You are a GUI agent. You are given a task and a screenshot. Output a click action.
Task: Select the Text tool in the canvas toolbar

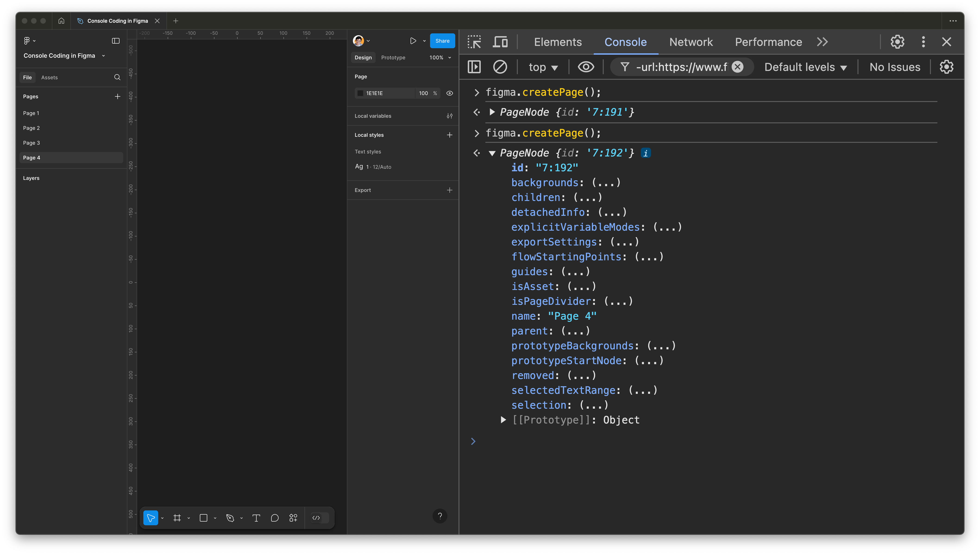click(x=256, y=518)
